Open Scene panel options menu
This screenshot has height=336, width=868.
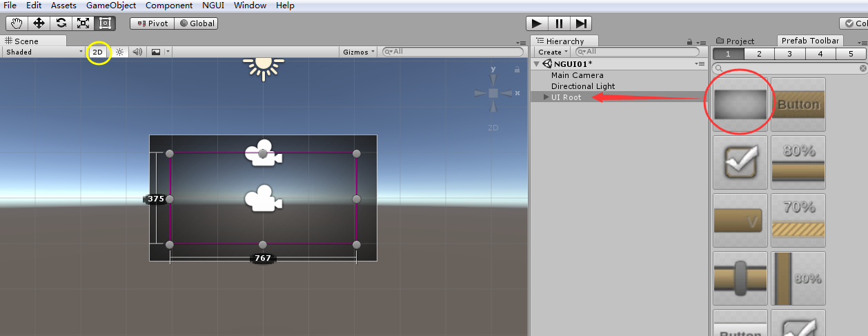pos(522,43)
